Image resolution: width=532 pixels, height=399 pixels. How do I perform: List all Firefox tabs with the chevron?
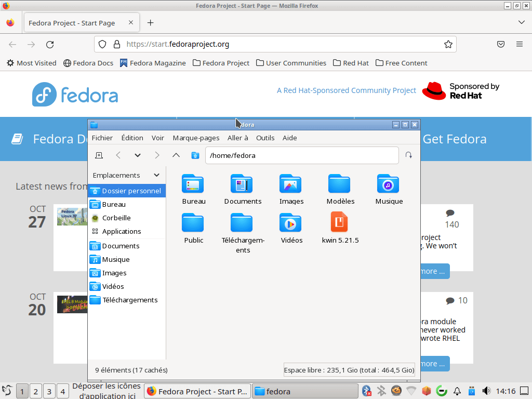point(522,22)
